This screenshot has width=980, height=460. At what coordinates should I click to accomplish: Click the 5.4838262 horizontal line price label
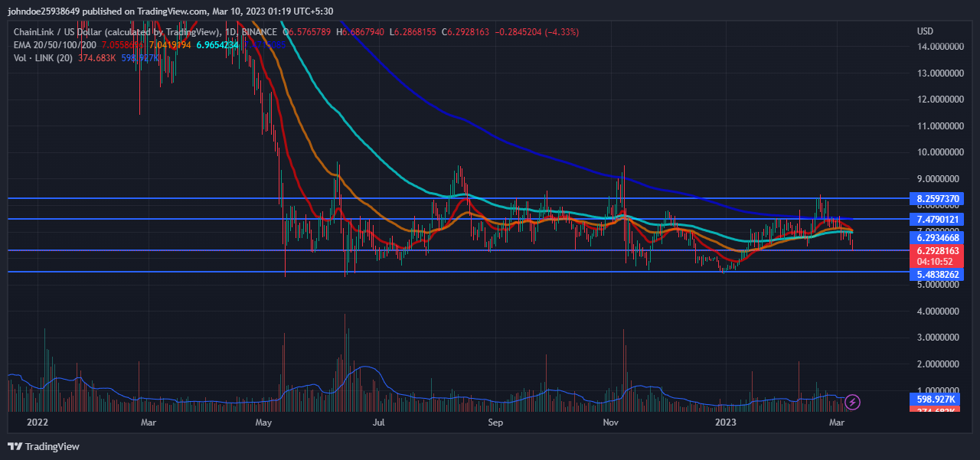click(x=938, y=274)
